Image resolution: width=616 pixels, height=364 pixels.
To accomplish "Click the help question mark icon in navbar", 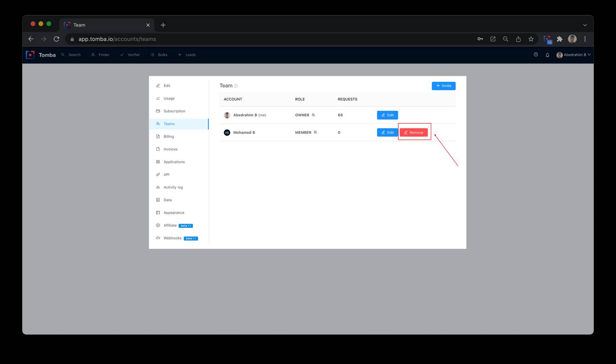I will pos(536,55).
